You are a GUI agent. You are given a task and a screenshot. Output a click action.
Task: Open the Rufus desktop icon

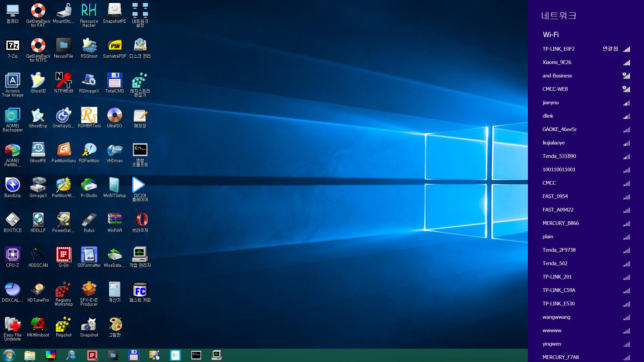(89, 223)
